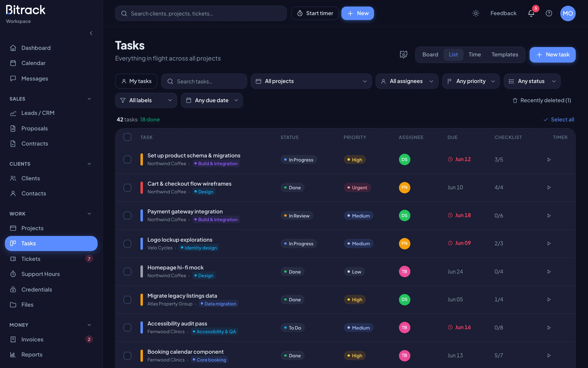588x368 pixels.
Task: Check the Homepage hi-fi mock task
Action: 127,272
